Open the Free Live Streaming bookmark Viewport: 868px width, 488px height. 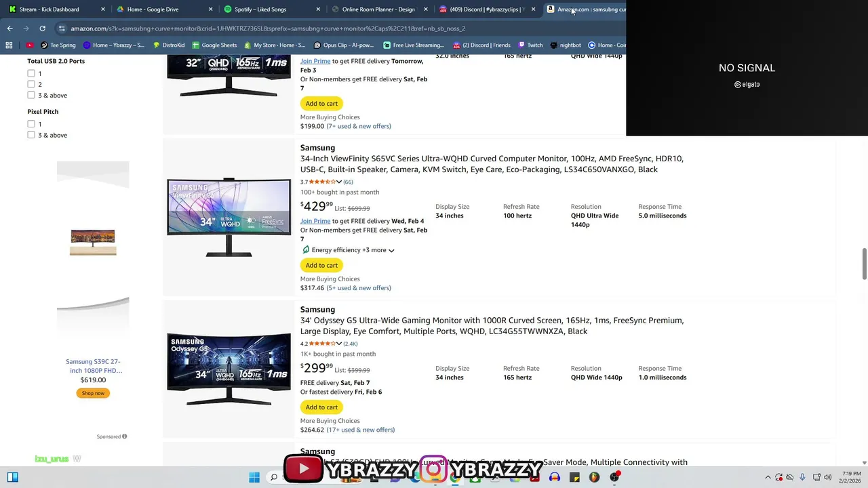click(x=413, y=45)
